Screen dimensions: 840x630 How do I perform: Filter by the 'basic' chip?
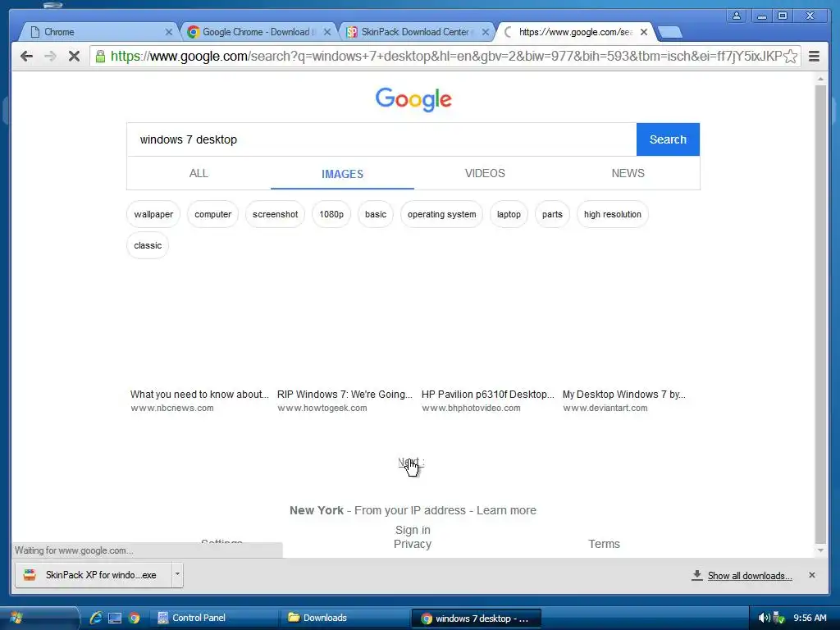click(x=376, y=214)
